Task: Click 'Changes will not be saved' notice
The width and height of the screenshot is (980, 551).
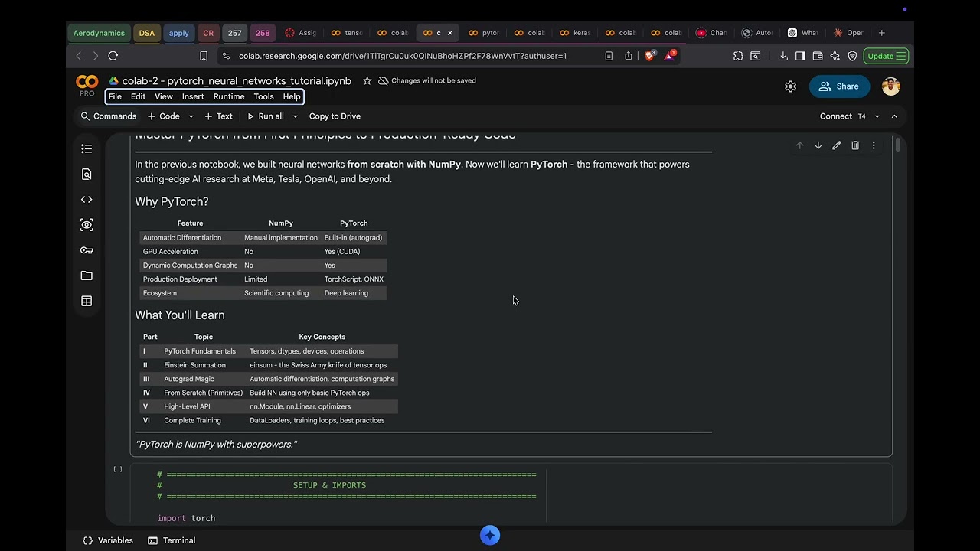Action: 427,81
